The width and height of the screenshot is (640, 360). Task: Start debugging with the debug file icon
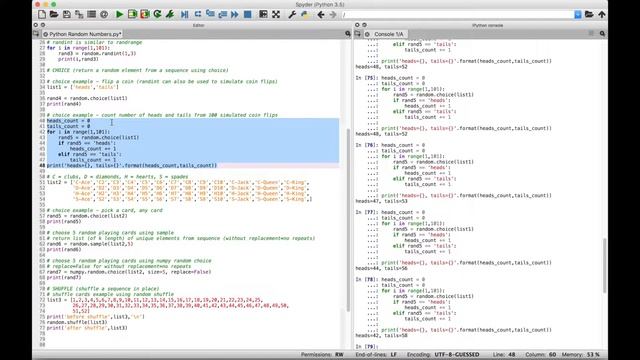(184, 14)
